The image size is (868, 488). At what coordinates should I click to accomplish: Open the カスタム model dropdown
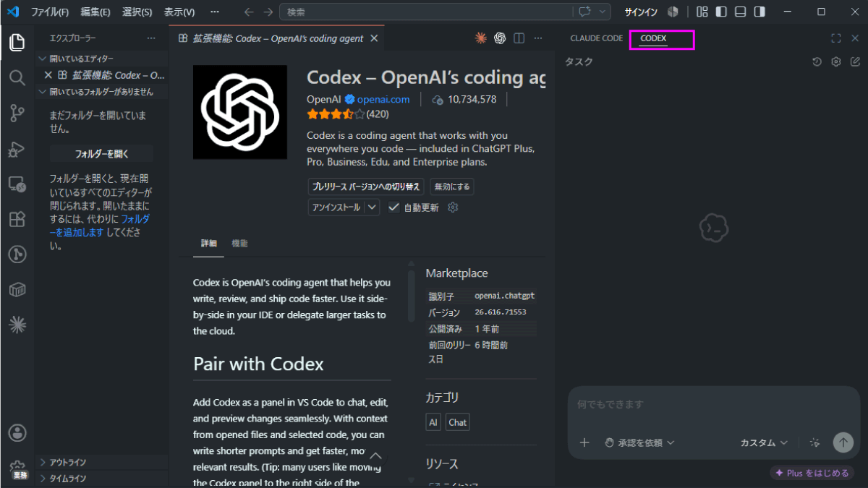765,442
